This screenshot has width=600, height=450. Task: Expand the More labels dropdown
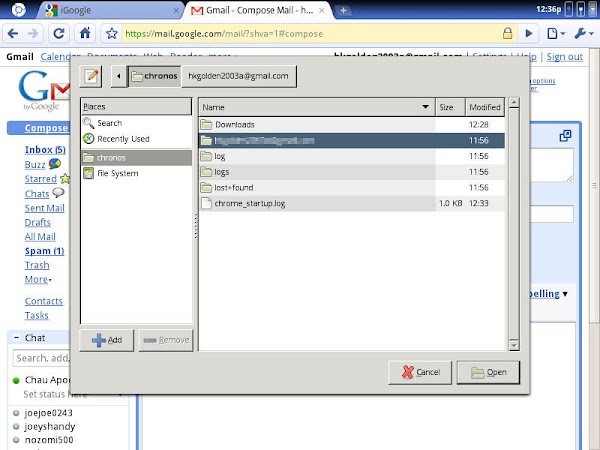pos(38,279)
